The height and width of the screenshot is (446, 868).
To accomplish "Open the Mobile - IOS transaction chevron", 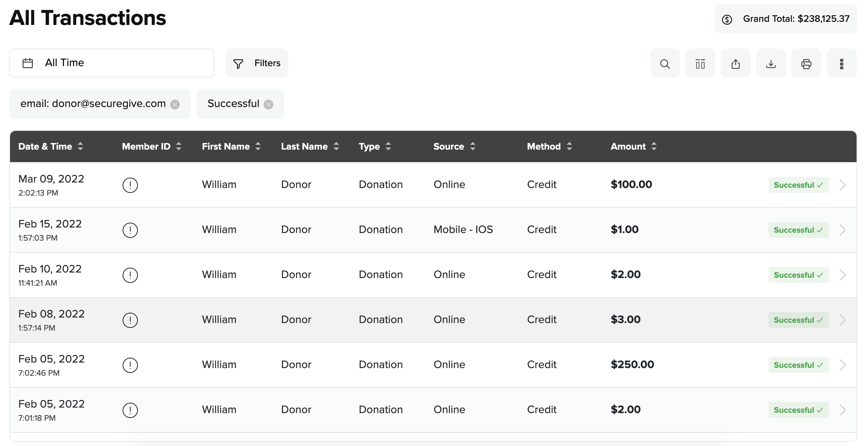I will (x=843, y=230).
